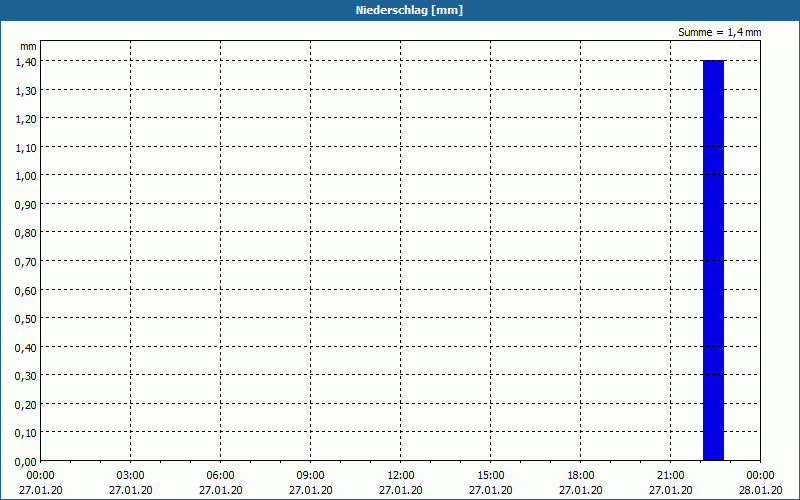This screenshot has width=800, height=500.
Task: Click the blue precipitation bar
Action: (x=713, y=260)
